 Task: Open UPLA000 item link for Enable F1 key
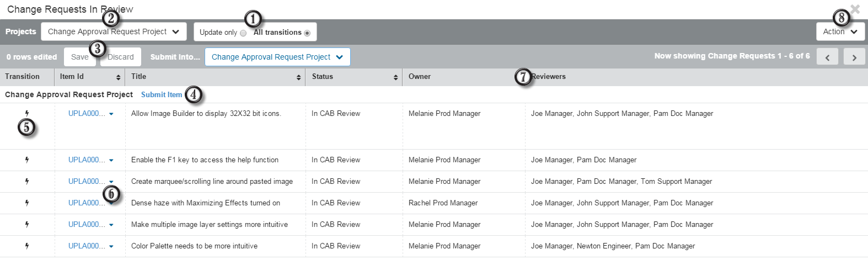point(87,160)
